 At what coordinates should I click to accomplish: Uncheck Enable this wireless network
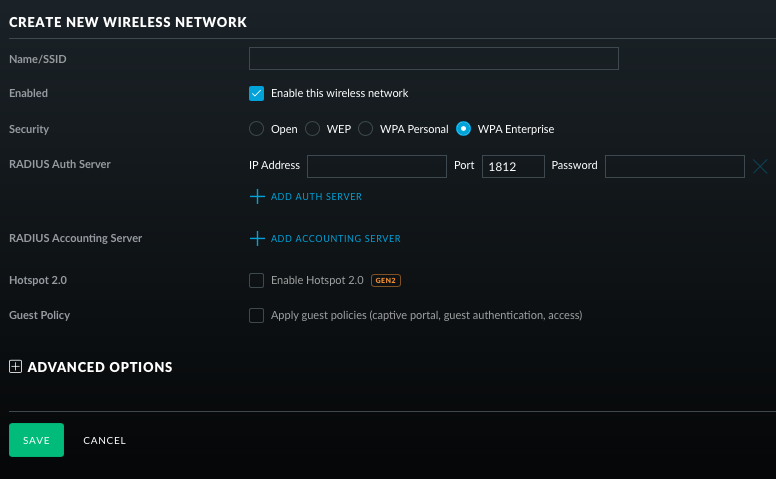click(x=256, y=94)
